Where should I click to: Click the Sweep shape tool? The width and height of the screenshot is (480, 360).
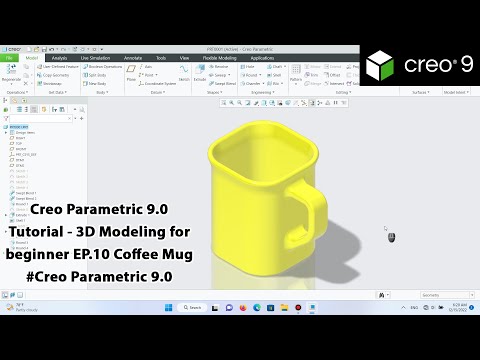[220, 75]
